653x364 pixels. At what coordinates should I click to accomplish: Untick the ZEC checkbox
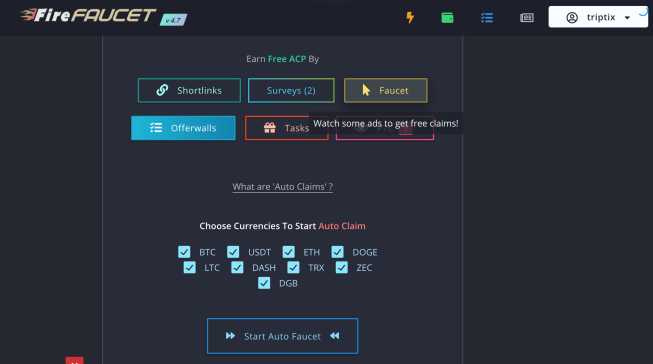[342, 267]
